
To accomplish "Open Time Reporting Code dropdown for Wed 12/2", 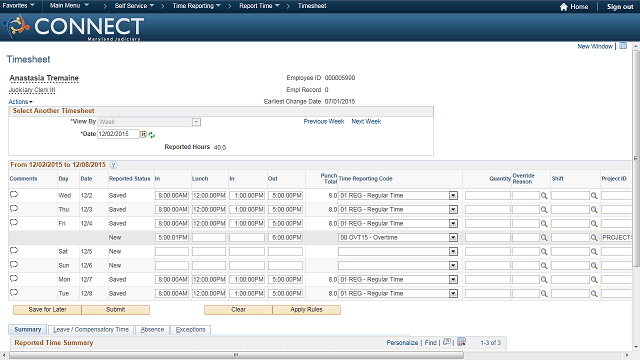I will tap(453, 196).
